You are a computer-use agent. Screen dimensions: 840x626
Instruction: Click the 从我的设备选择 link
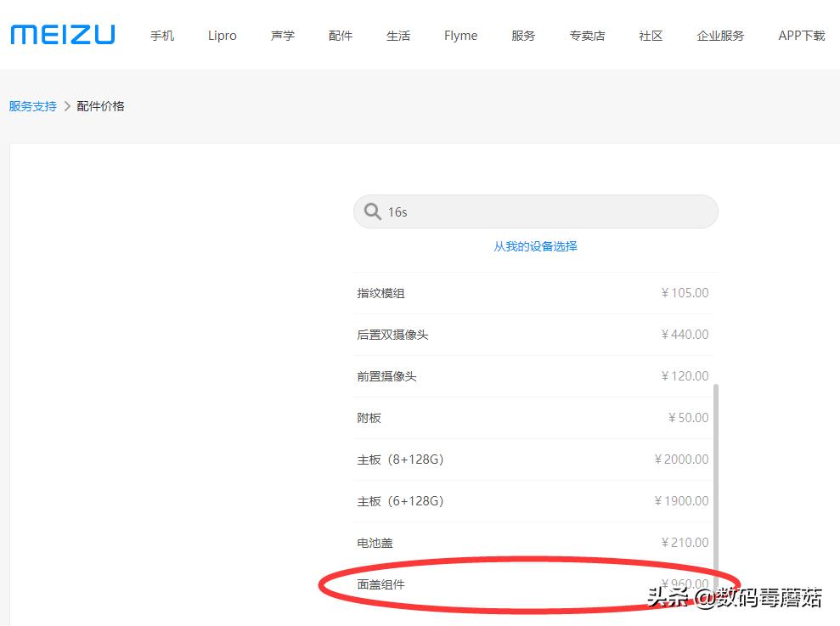pos(535,245)
